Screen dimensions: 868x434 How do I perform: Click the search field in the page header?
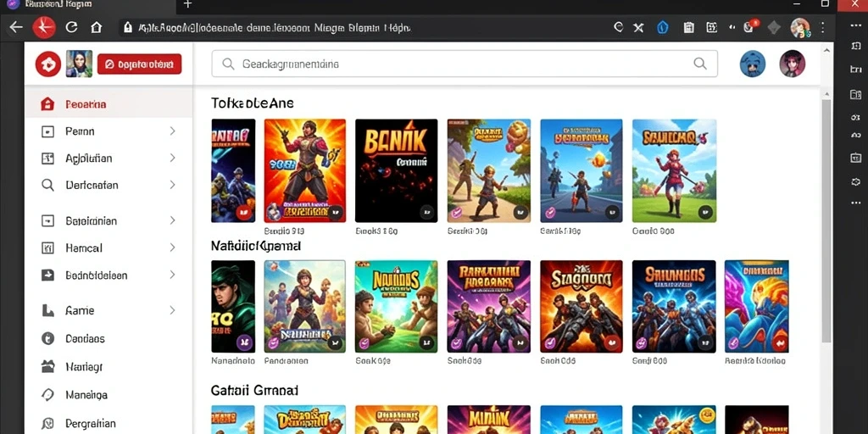[x=465, y=64]
